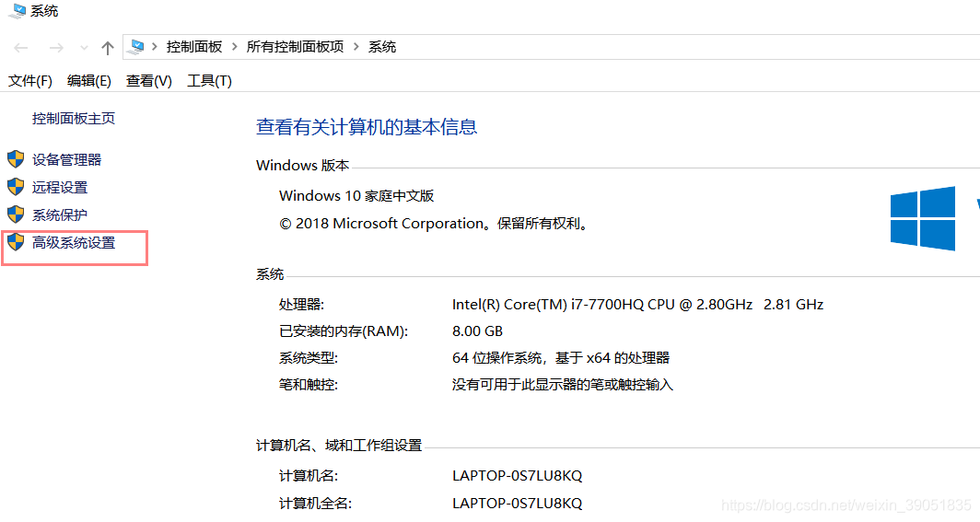Open the 编辑(E) menu

pyautogui.click(x=88, y=80)
